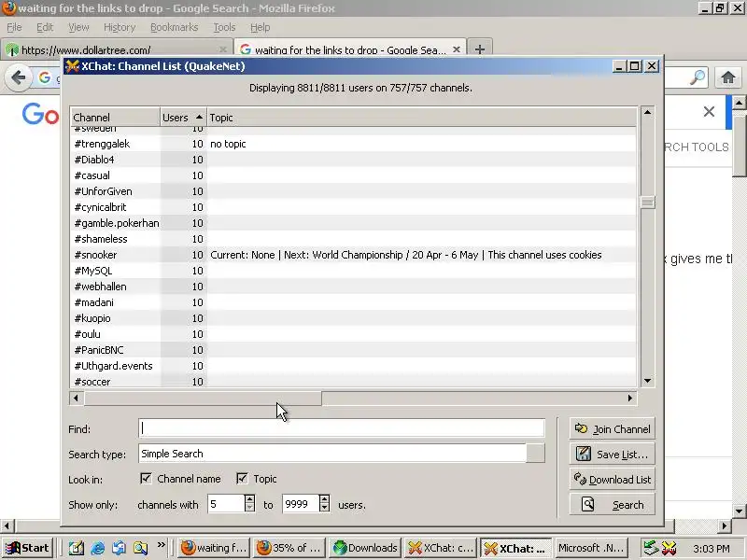Open Firefox Help menu
The width and height of the screenshot is (747, 560).
tap(261, 27)
